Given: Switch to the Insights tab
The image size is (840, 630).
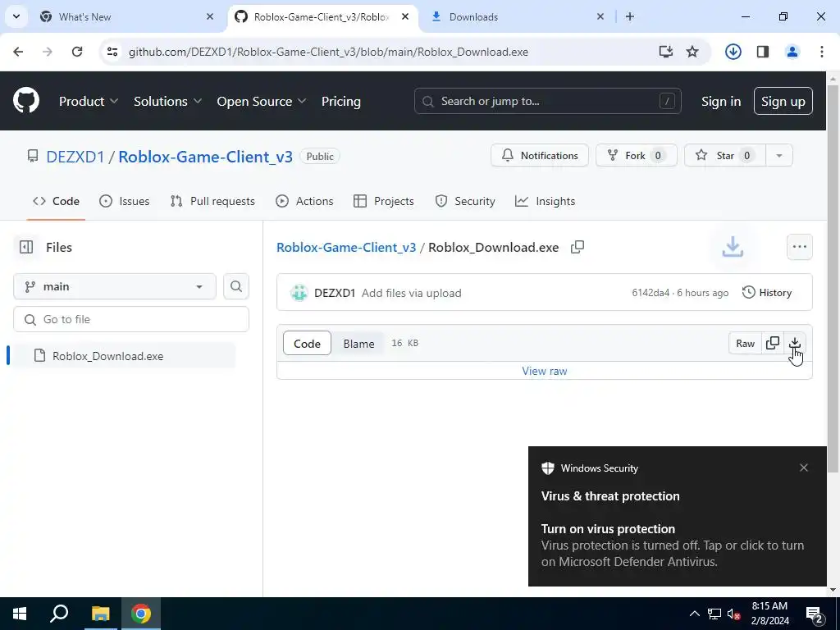Looking at the screenshot, I should pos(545,202).
